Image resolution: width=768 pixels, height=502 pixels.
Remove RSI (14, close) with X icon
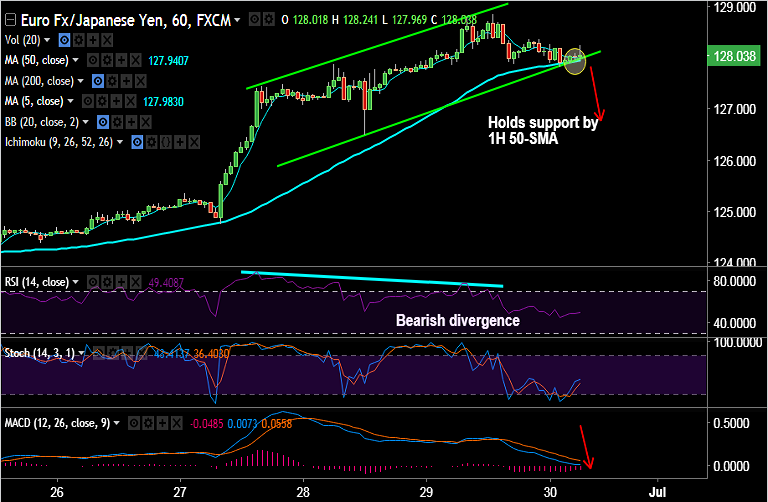(136, 282)
